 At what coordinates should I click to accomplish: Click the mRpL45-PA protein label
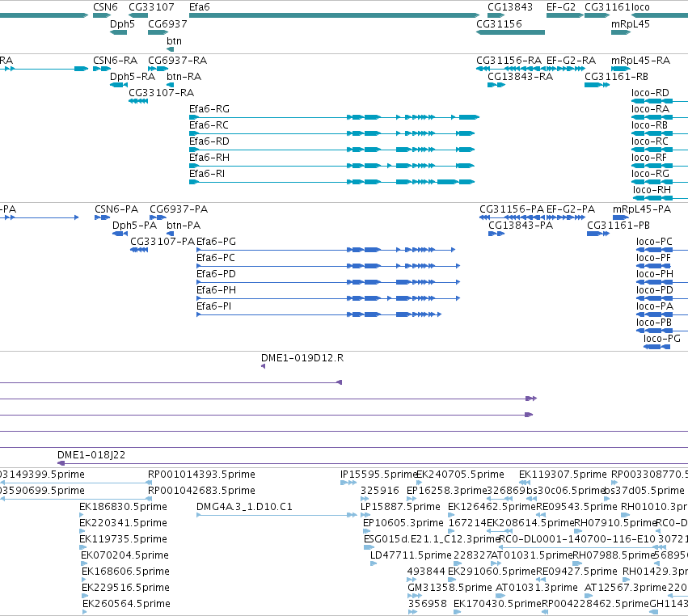(642, 209)
